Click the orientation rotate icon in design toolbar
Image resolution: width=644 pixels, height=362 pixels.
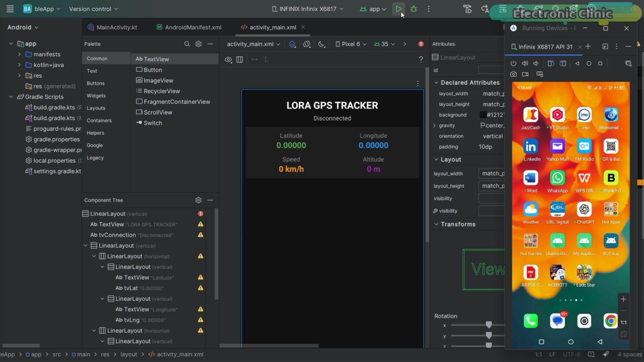pos(307,44)
